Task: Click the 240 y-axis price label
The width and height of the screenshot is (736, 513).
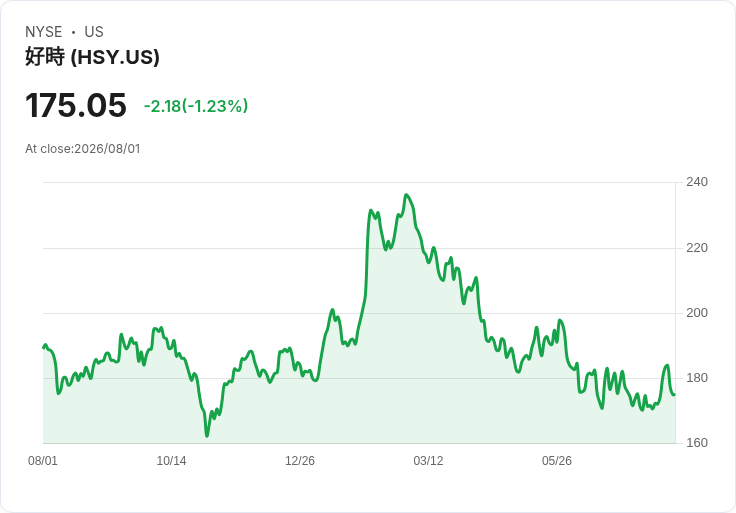Action: tap(697, 182)
